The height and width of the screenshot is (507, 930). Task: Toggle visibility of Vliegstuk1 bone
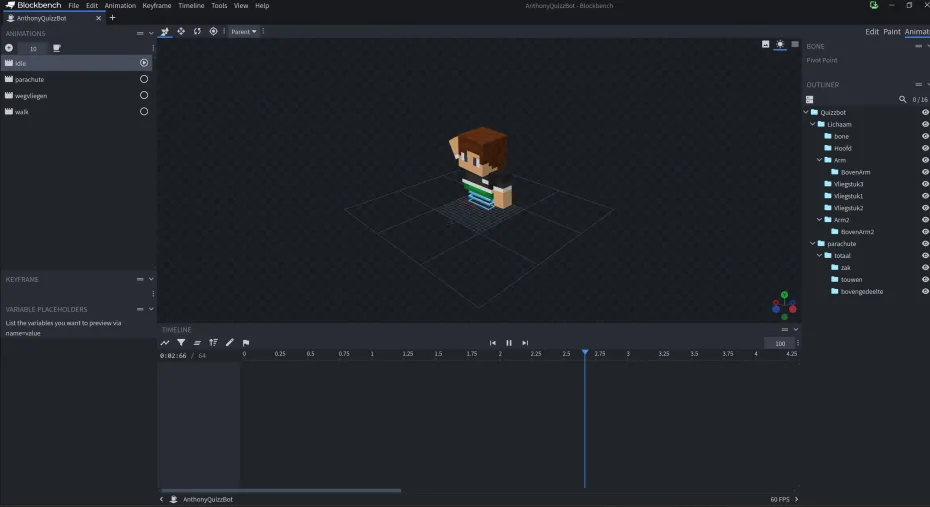click(x=925, y=196)
